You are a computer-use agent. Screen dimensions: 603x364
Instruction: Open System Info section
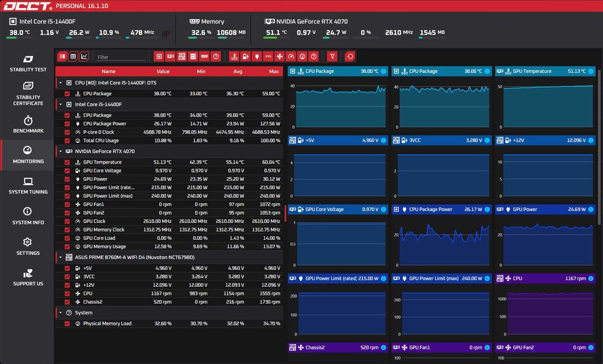coord(28,216)
